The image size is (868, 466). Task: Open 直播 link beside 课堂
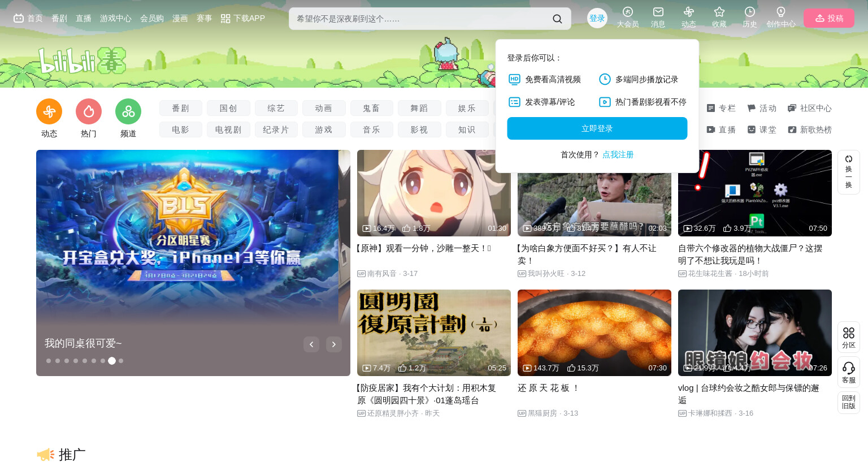click(721, 130)
